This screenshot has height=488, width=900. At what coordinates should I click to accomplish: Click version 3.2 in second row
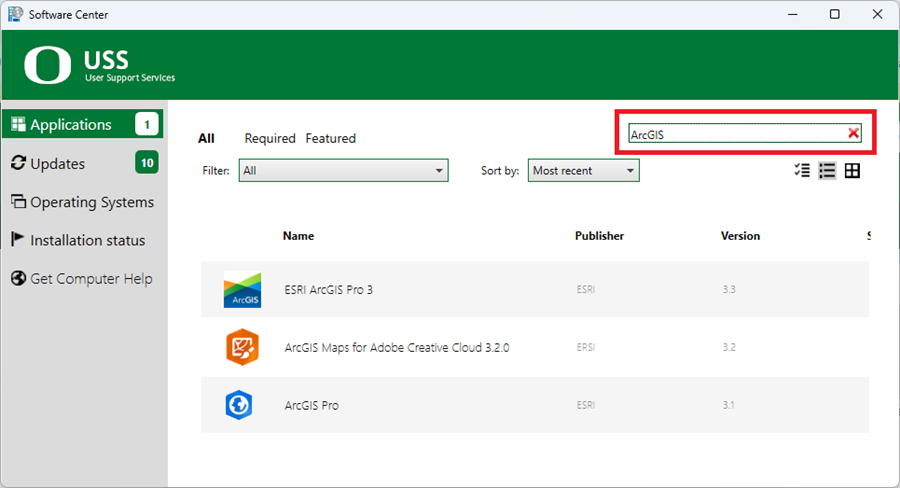729,347
